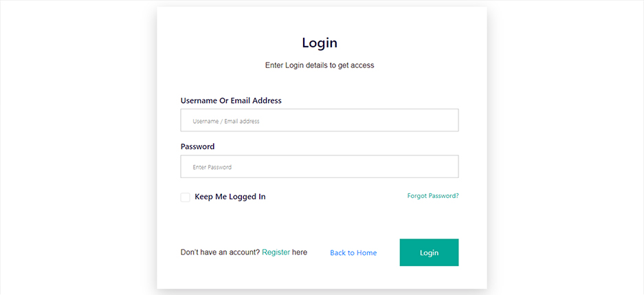The width and height of the screenshot is (644, 295).
Task: Click blank card space right of Login heading
Action: pyautogui.click(x=419, y=43)
